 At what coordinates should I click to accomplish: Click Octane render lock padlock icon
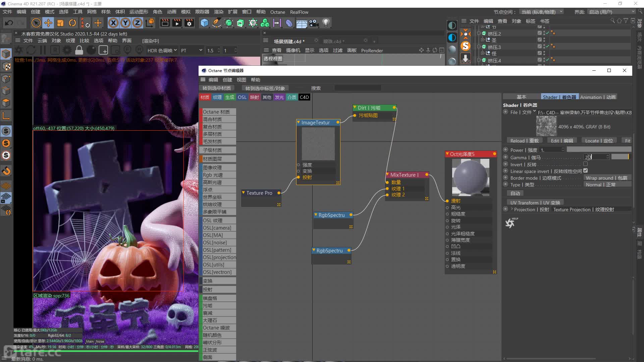click(79, 50)
